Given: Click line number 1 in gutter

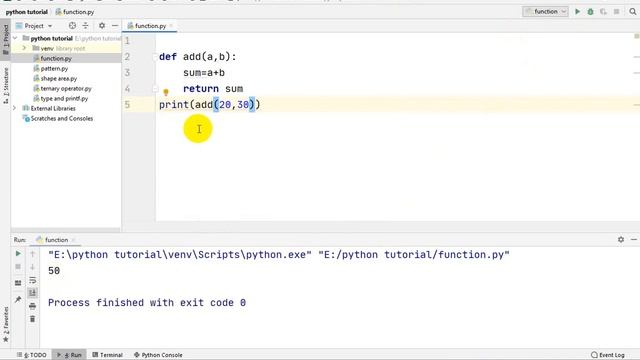Looking at the screenshot, I should pos(127,40).
